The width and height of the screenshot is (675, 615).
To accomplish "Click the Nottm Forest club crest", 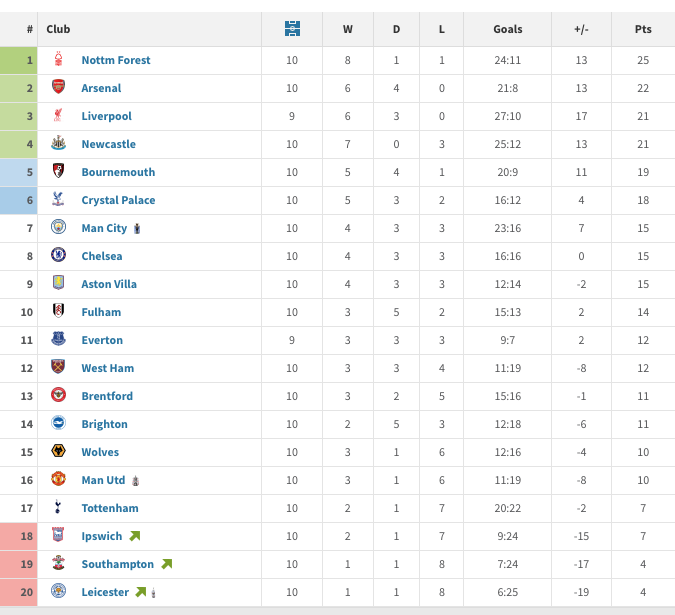I will click(58, 59).
